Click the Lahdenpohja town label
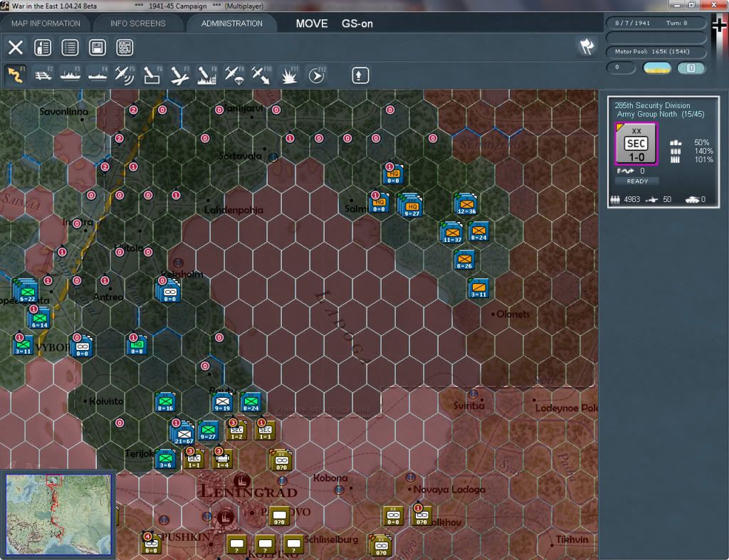The image size is (729, 560). 234,210
